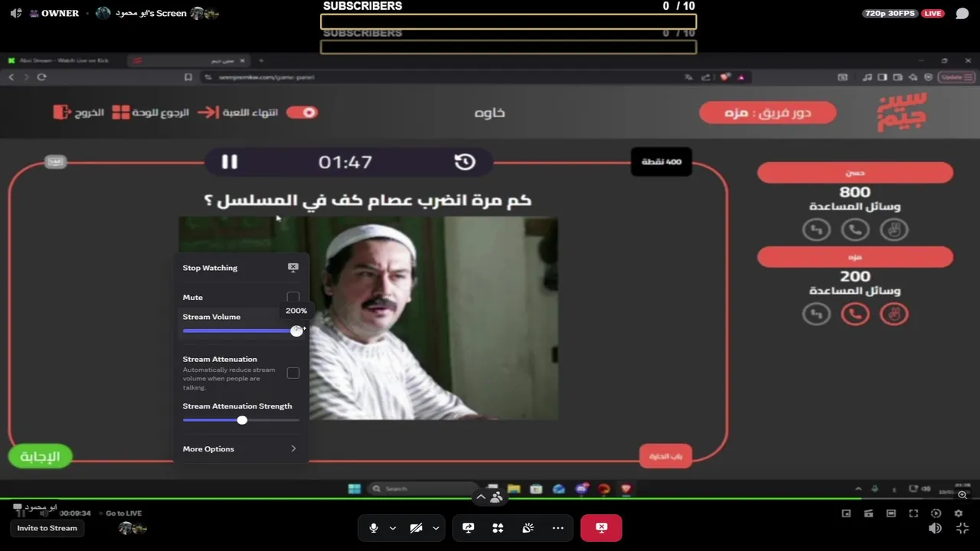Enable the Stream Attenuation checkbox
Image resolution: width=980 pixels, height=551 pixels.
[293, 373]
